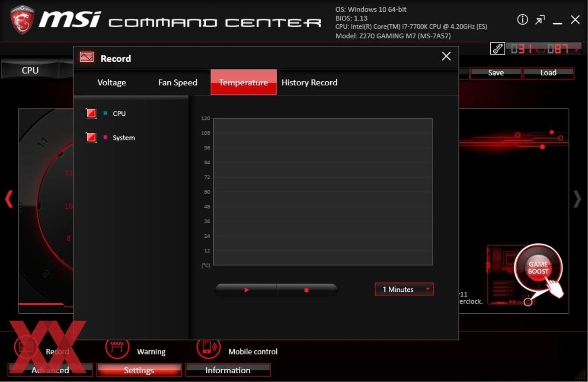The height and width of the screenshot is (382, 588).
Task: Switch to the Fan Speed tab
Action: (x=178, y=82)
